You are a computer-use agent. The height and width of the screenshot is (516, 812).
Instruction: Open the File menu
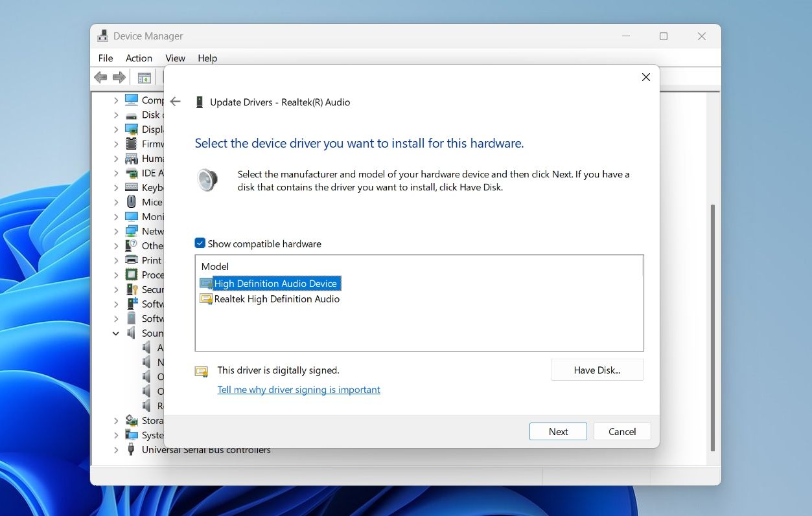click(106, 58)
